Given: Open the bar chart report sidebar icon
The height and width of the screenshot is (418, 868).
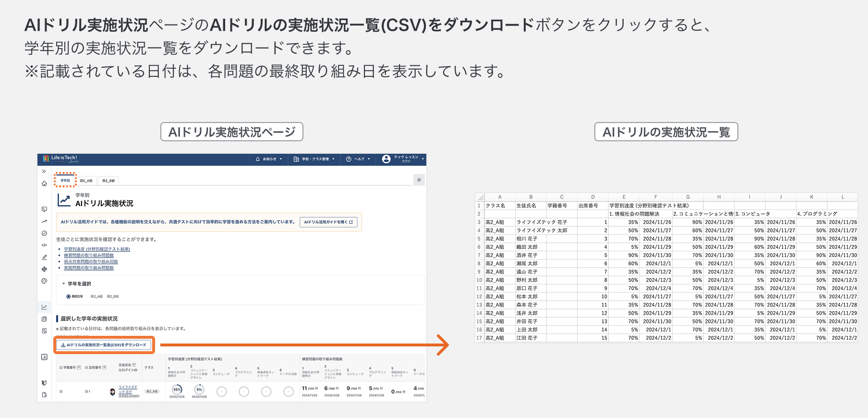Looking at the screenshot, I should pos(44,357).
